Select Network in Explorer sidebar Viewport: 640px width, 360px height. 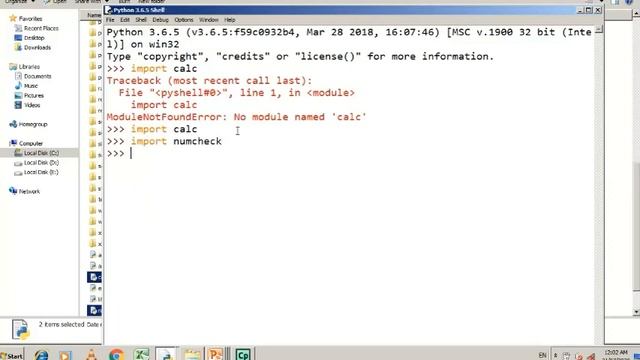29,191
